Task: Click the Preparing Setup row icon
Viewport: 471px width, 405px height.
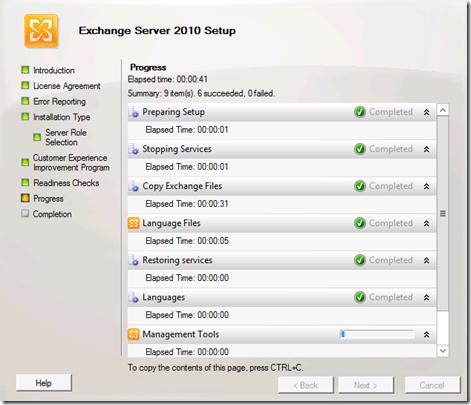Action: pos(133,112)
